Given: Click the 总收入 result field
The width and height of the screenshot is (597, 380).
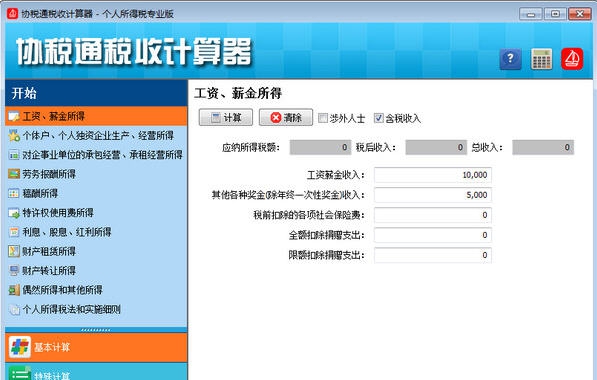Looking at the screenshot, I should pos(543,147).
